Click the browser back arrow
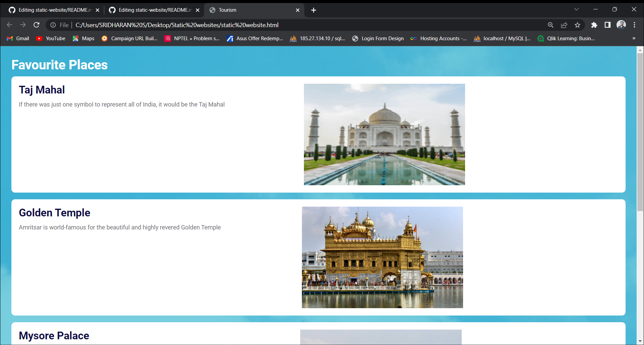This screenshot has height=345, width=644. coord(9,25)
